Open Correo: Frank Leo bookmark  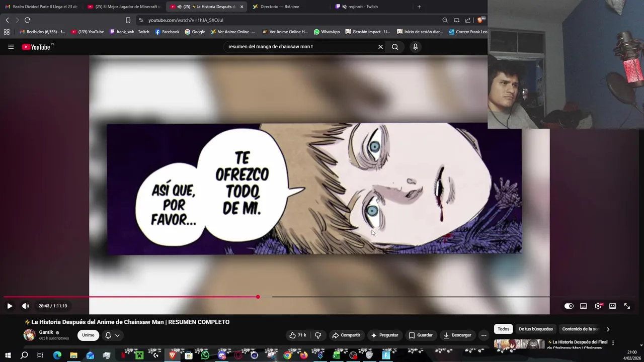(x=467, y=32)
